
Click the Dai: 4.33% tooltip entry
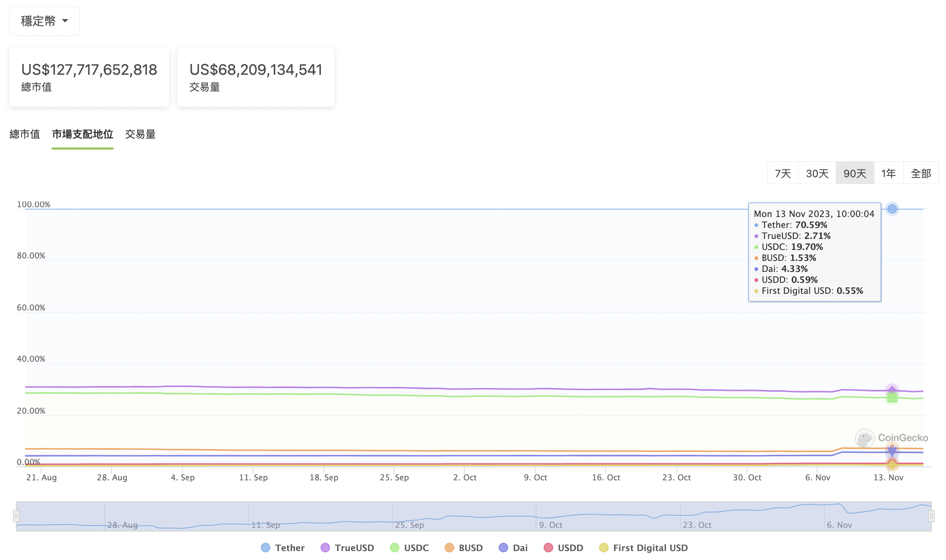pyautogui.click(x=781, y=269)
